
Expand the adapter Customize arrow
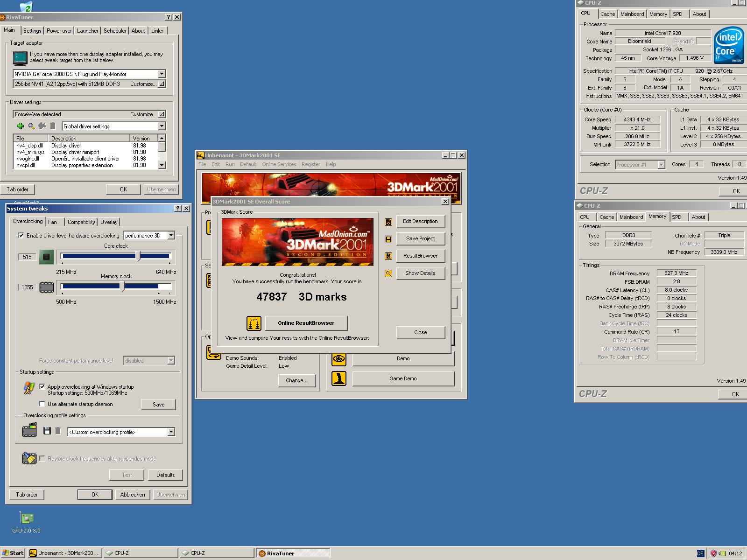click(x=162, y=84)
